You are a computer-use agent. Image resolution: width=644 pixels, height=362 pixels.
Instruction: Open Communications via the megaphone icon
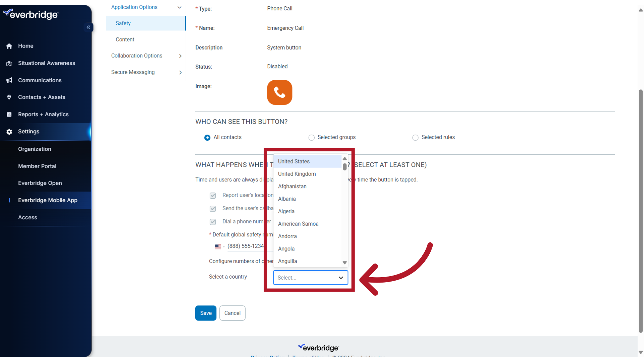[x=9, y=80]
